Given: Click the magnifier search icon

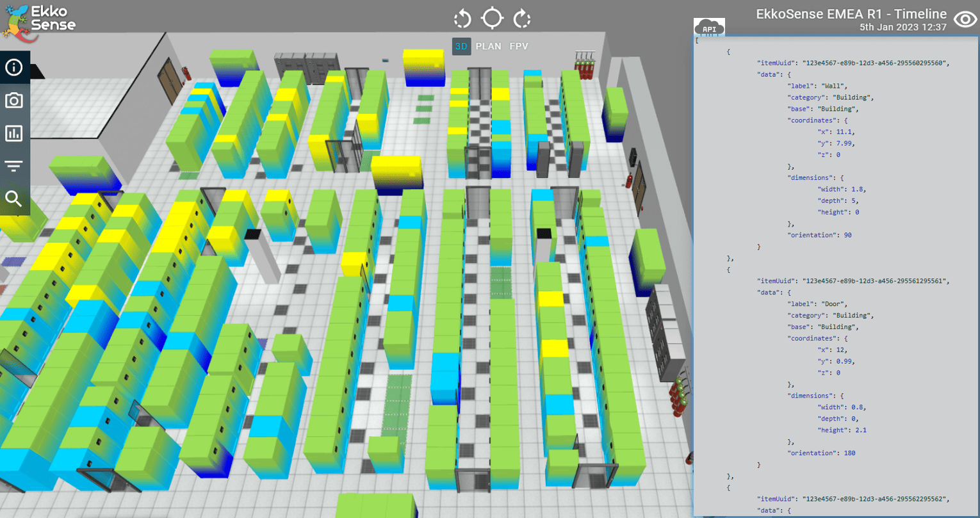Looking at the screenshot, I should point(13,199).
